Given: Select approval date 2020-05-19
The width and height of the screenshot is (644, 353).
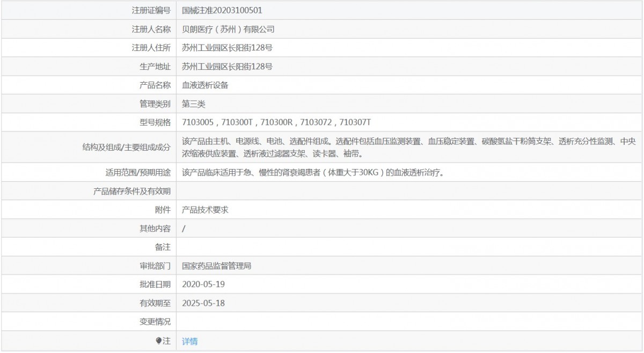Looking at the screenshot, I should (x=203, y=284).
